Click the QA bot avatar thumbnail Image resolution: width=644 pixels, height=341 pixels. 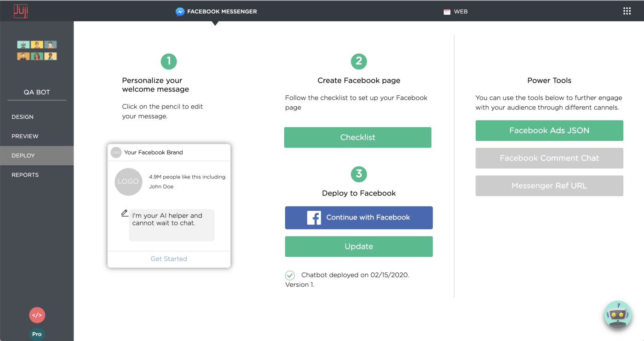[37, 51]
